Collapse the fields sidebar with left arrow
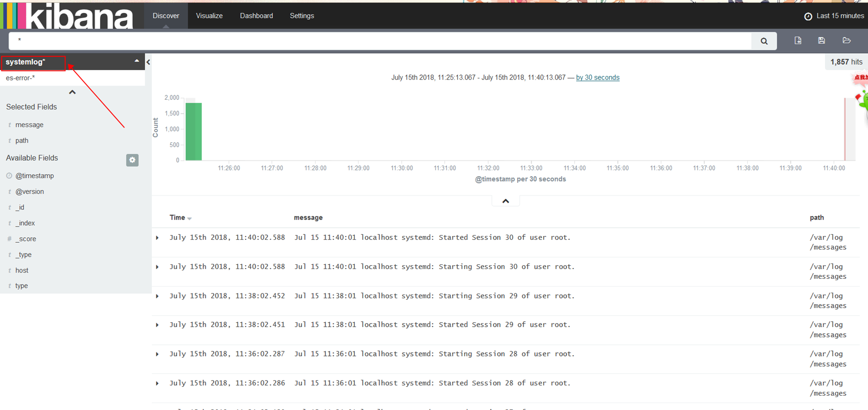Image resolution: width=868 pixels, height=410 pixels. click(x=149, y=62)
